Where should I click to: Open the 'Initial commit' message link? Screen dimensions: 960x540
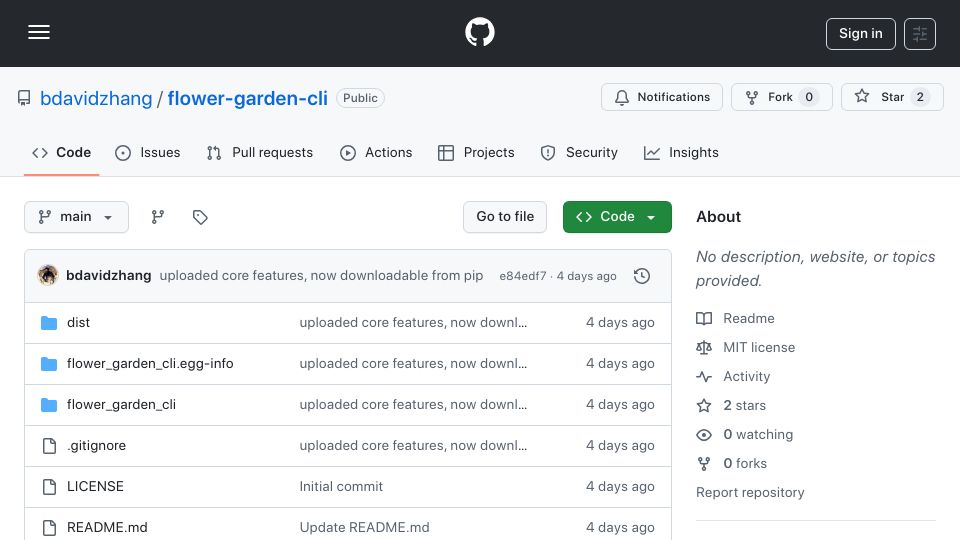click(341, 487)
